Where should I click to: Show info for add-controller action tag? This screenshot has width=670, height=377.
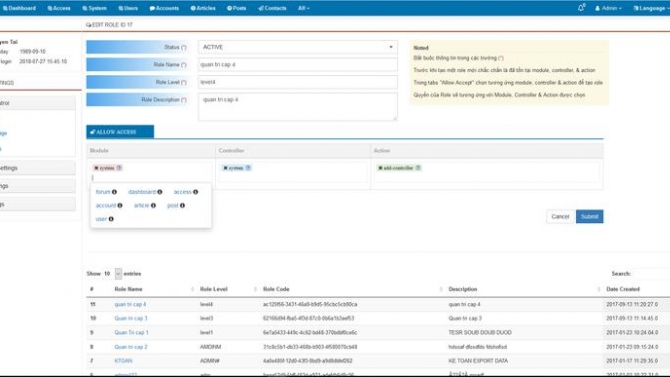[418, 168]
